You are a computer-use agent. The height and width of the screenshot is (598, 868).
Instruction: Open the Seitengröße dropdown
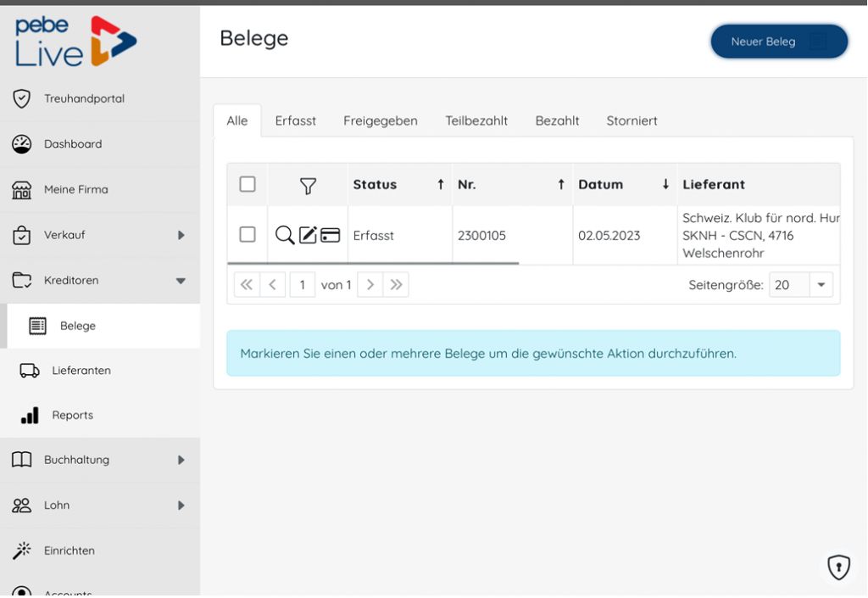pyautogui.click(x=821, y=285)
